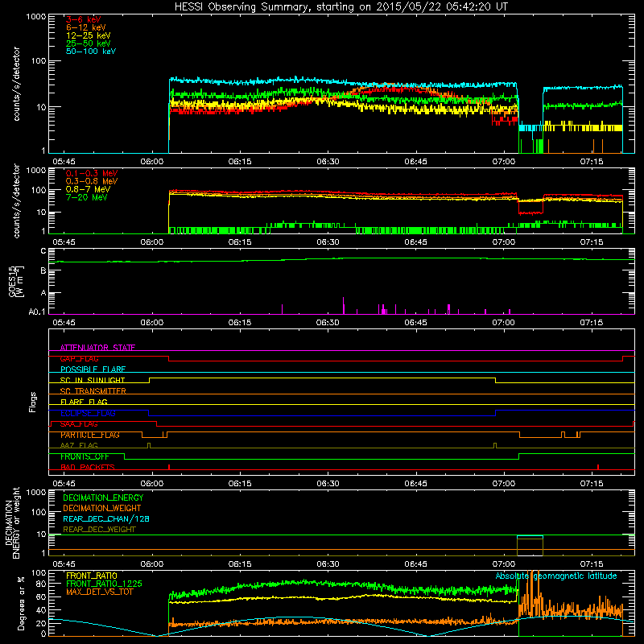Click the 0.8-7 MeV legend label

[x=88, y=189]
